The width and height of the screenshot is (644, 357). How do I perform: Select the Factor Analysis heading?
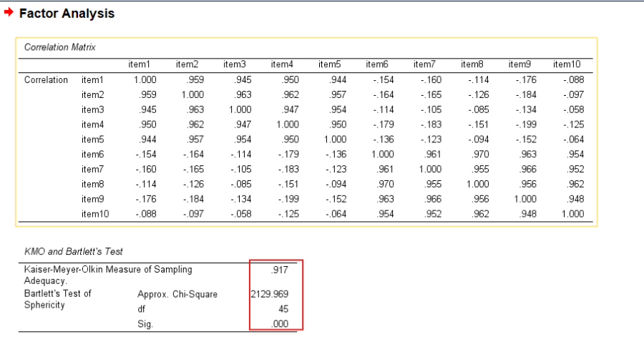pyautogui.click(x=67, y=14)
